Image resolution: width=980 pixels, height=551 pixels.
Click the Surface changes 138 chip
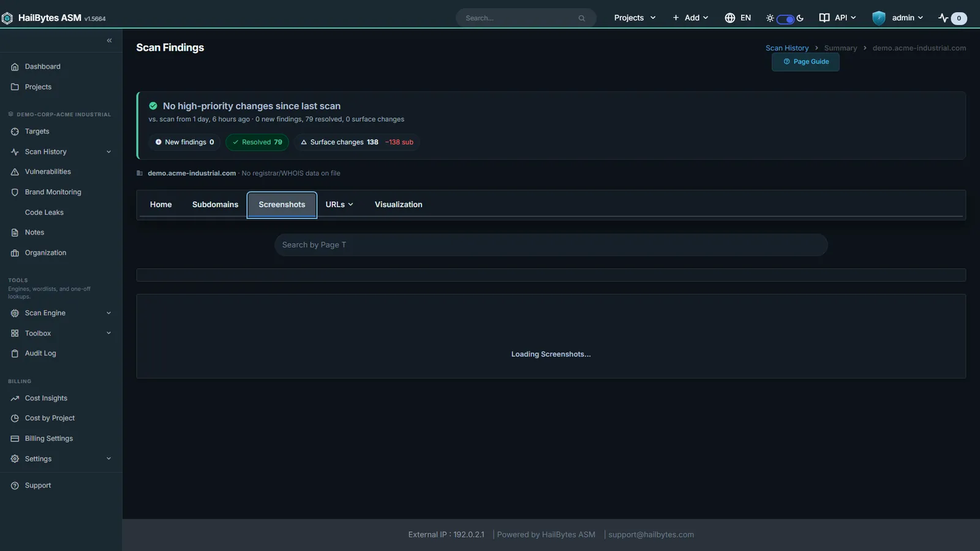click(356, 142)
